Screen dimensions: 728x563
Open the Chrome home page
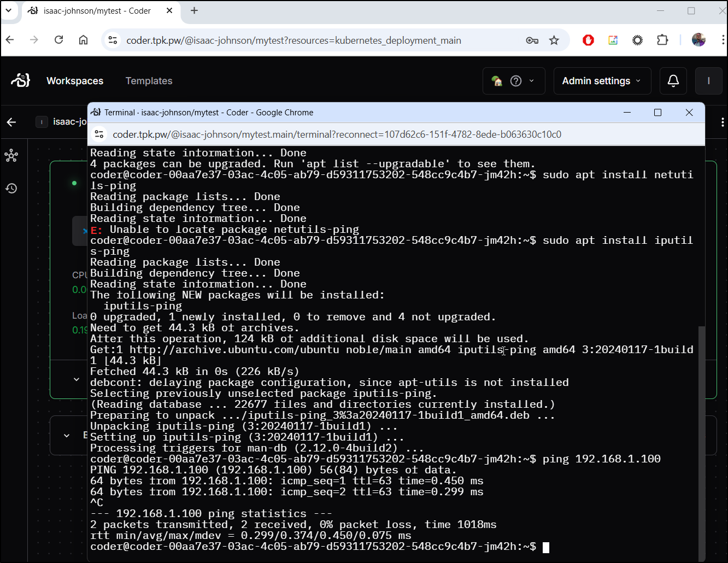click(83, 40)
